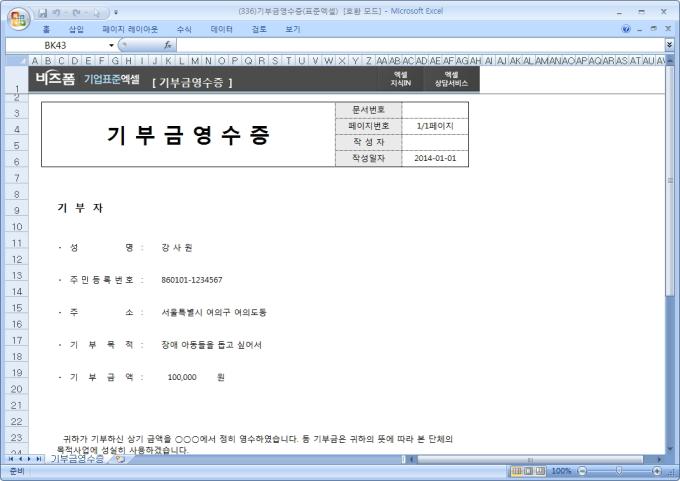Image resolution: width=680 pixels, height=481 pixels.
Task: Switch to the 보기 ribbon tab
Action: click(293, 29)
